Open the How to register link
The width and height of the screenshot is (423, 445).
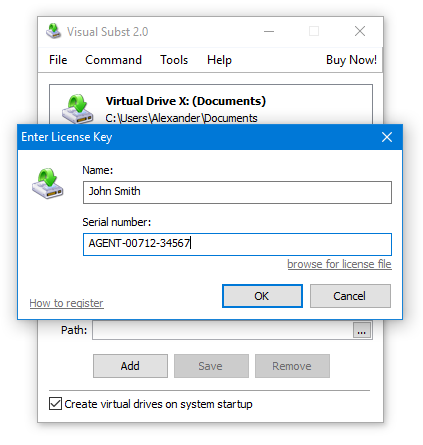pos(66,303)
